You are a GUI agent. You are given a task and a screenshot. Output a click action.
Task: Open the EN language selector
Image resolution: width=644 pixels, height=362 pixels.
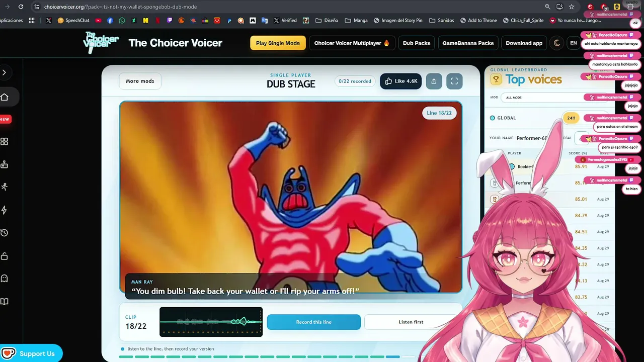click(573, 43)
